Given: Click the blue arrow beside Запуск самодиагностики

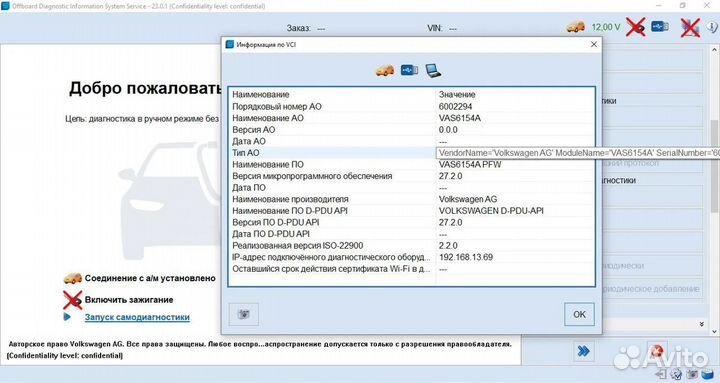Looking at the screenshot, I should pos(68,317).
